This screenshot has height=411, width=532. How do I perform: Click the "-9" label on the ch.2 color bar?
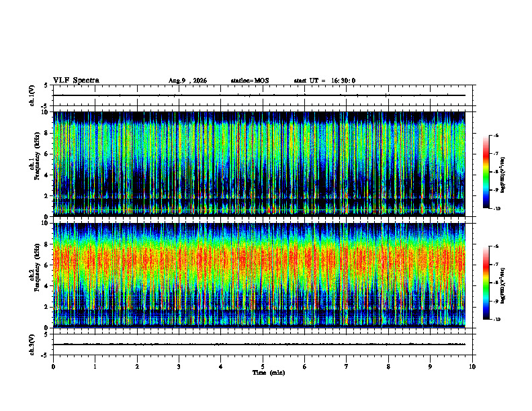click(x=496, y=301)
